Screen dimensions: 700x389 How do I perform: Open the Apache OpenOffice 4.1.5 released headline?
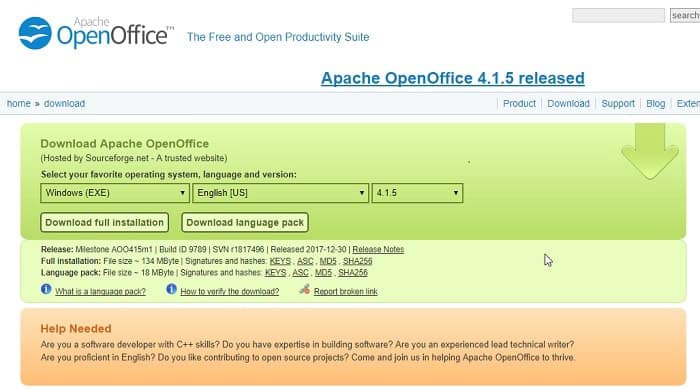(x=453, y=78)
